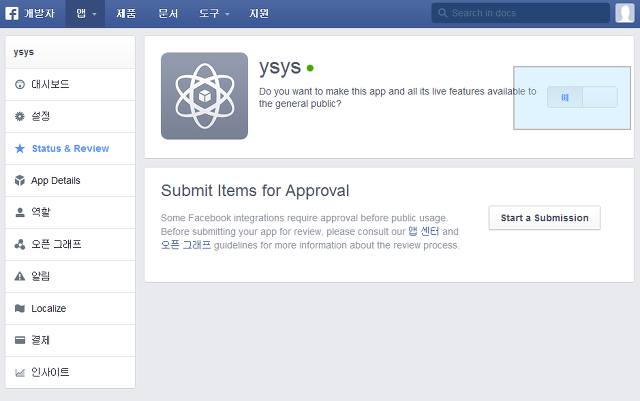This screenshot has height=401, width=640.
Task: Select Status & Review in sidebar
Action: (x=70, y=148)
